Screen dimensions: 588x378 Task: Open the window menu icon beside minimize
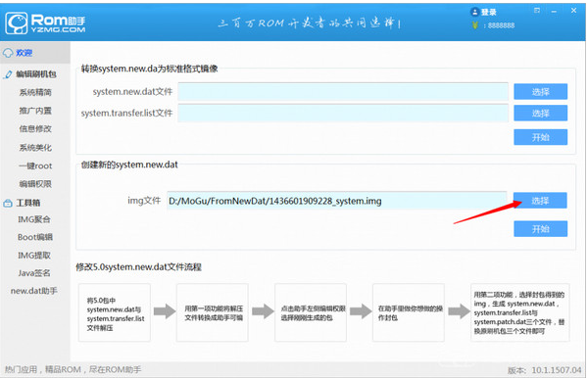tap(537, 11)
